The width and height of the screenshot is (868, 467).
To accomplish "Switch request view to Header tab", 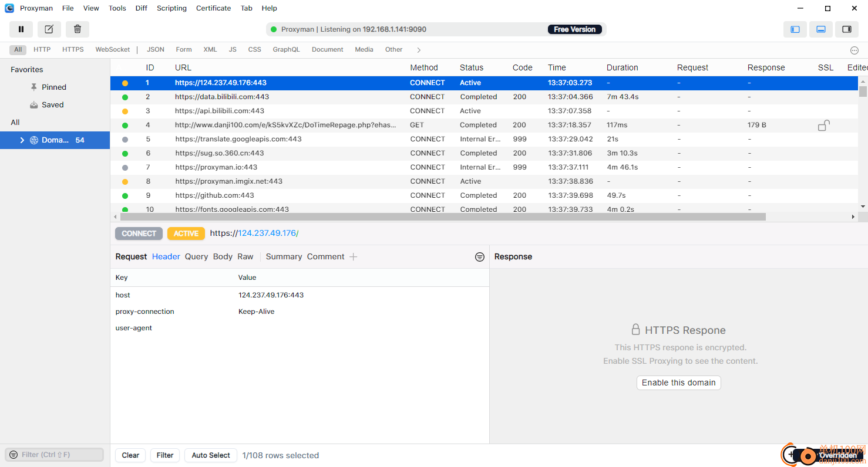I will coord(166,256).
